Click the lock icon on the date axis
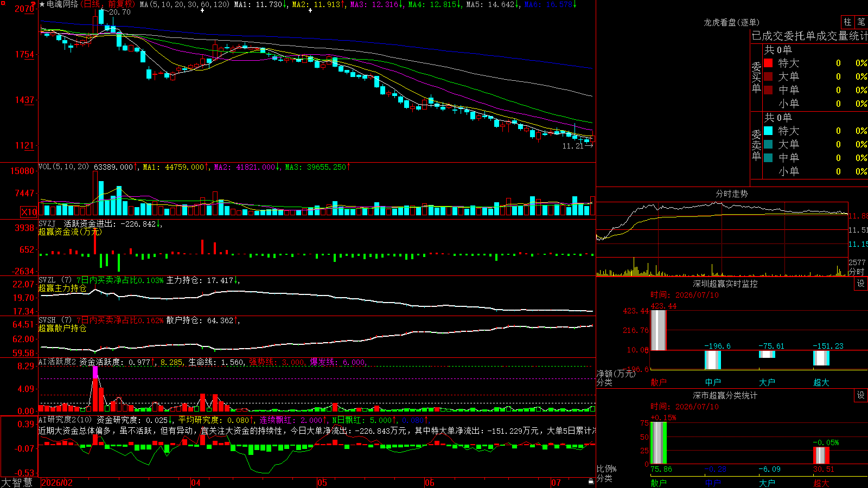Screen dimensions: 868x488 (591, 481)
